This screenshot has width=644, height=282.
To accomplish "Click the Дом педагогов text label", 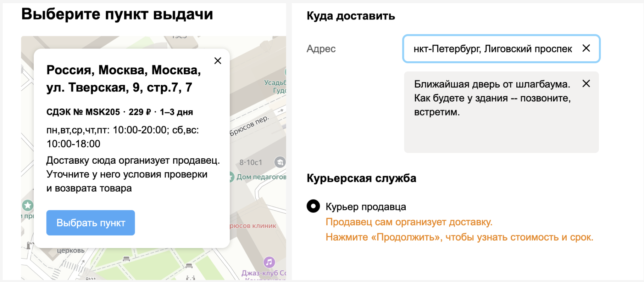I will pyautogui.click(x=261, y=177).
